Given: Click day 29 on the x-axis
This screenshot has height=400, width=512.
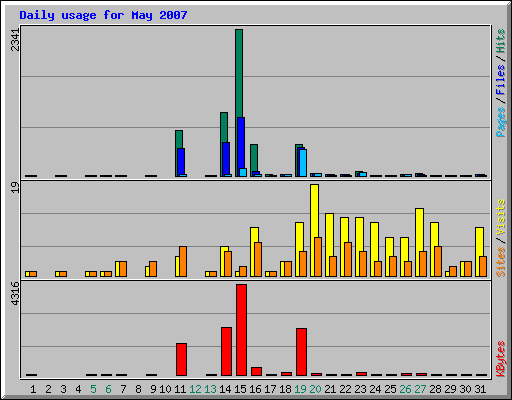Looking at the screenshot, I should coord(450,389).
